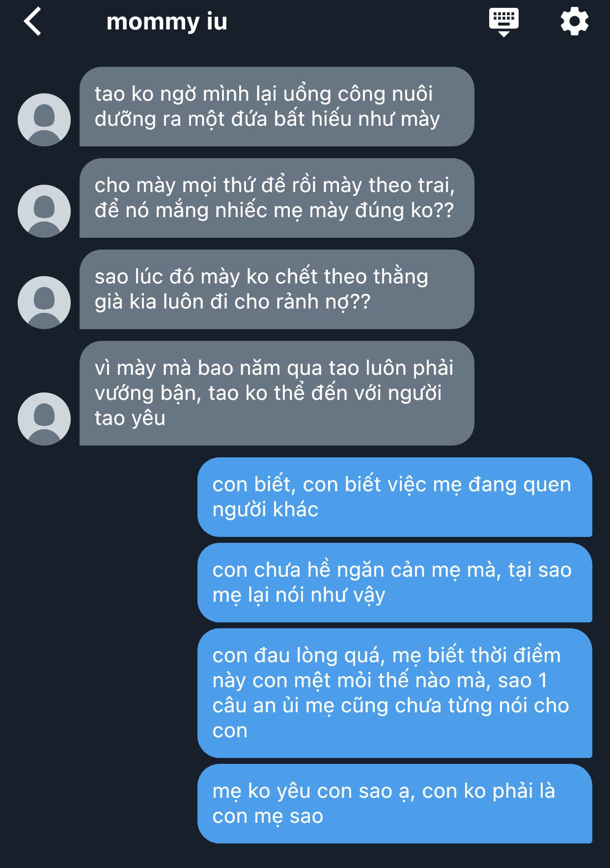The image size is (610, 868).
Task: Tap avatar beside "vì mày mà bao năm" message
Action: pos(44,419)
